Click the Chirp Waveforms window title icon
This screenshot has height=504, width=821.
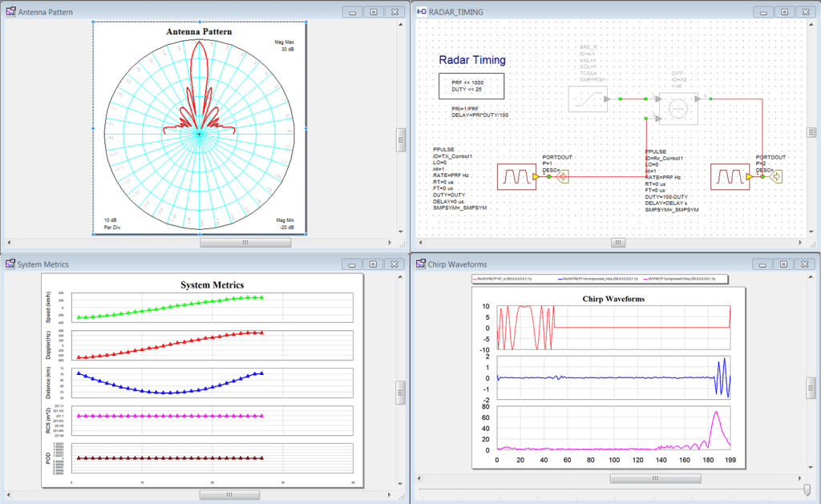(420, 264)
